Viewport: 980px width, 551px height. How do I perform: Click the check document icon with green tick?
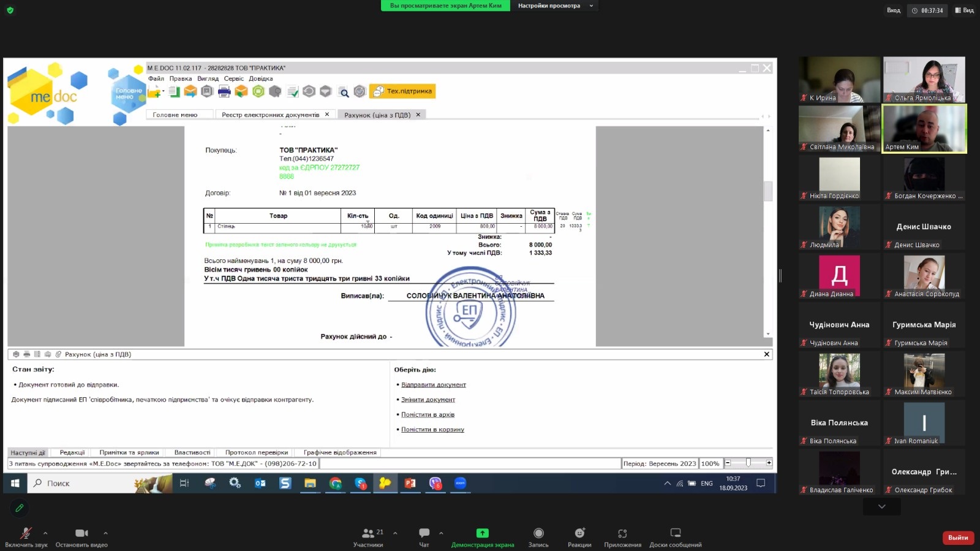click(292, 92)
